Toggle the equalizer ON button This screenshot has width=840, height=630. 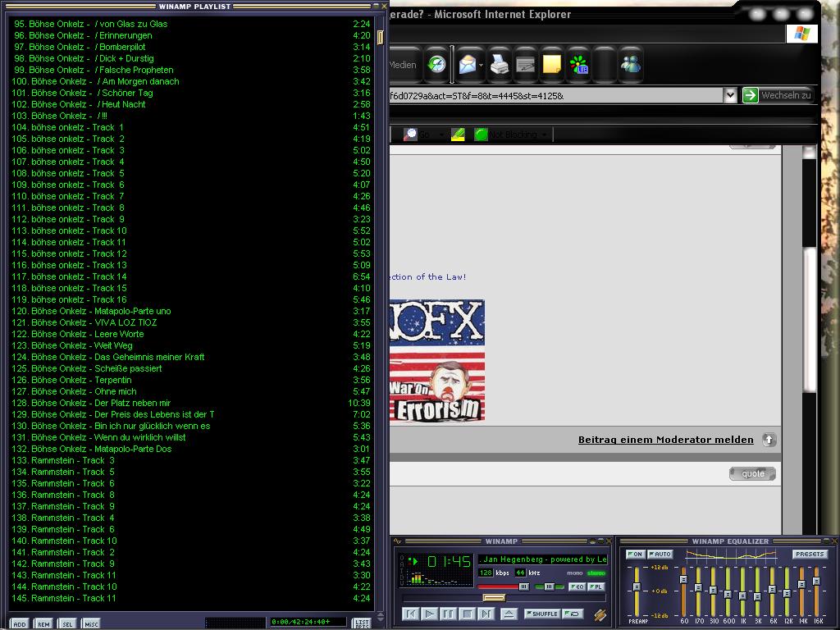(636, 554)
